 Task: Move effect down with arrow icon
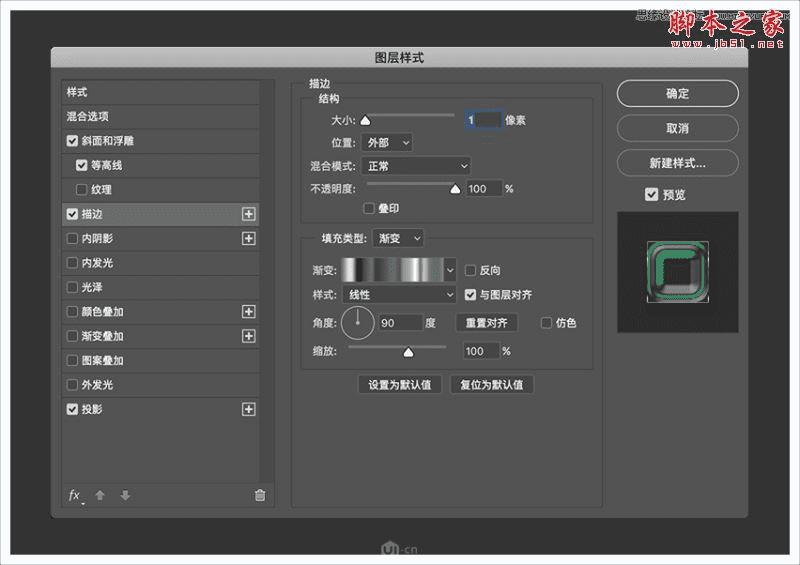click(x=125, y=495)
